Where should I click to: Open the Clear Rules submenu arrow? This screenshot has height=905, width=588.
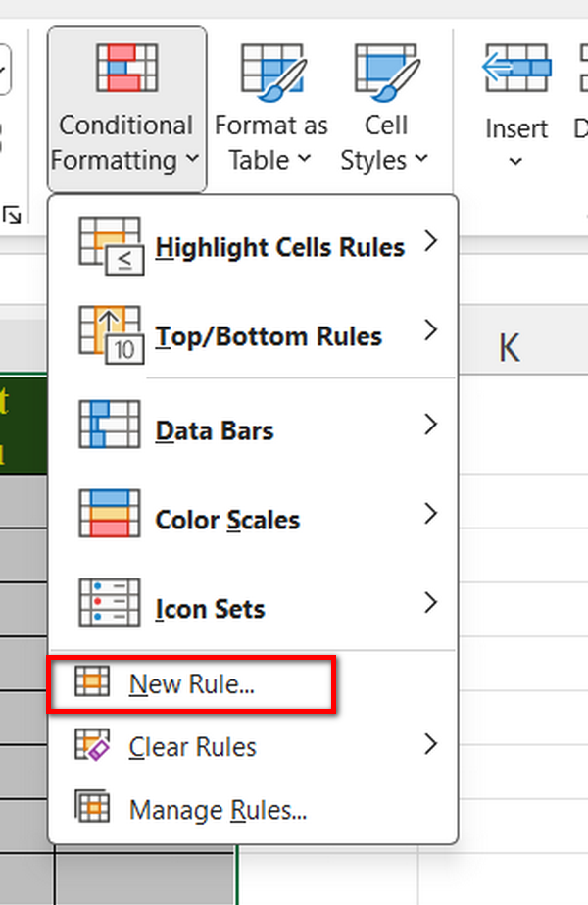[429, 745]
